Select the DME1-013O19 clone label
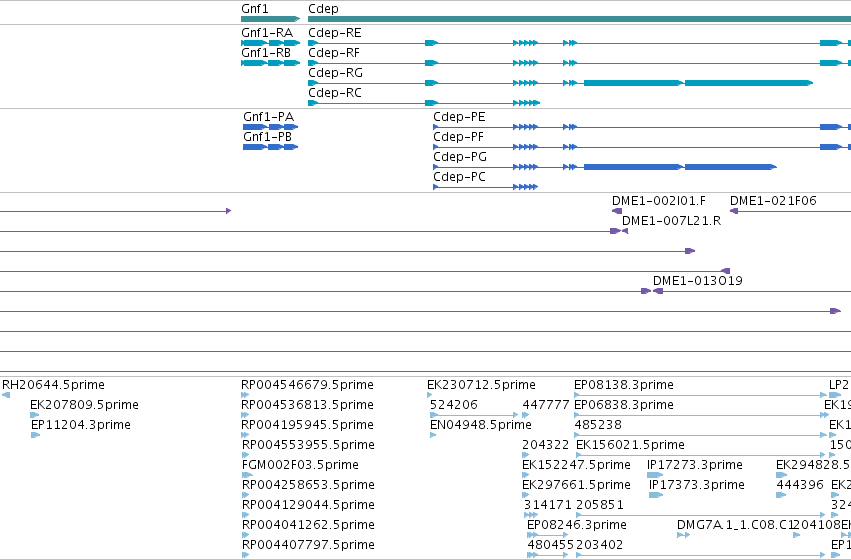Image resolution: width=851 pixels, height=560 pixels. (x=697, y=281)
